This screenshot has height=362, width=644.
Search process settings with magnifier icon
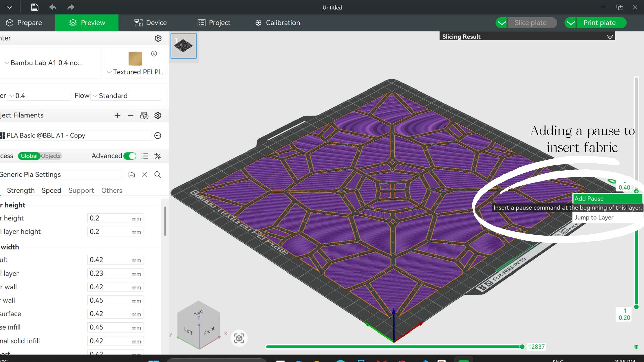[x=158, y=175]
